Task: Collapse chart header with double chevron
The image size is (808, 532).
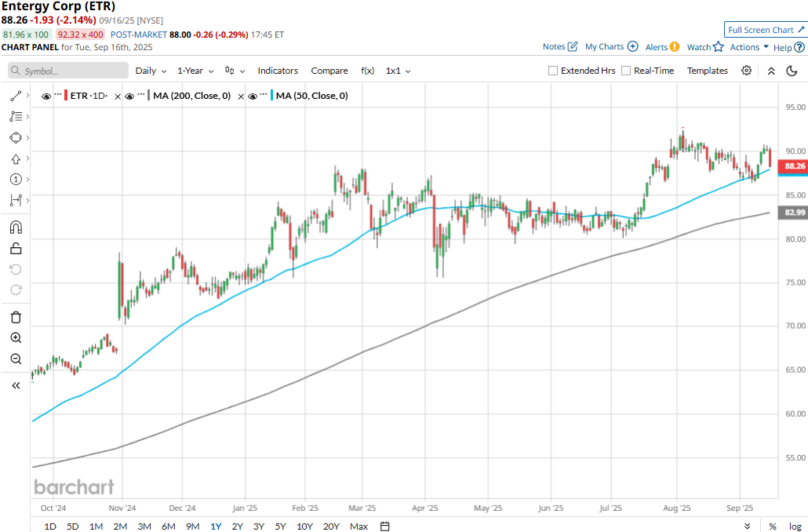Action: coord(771,71)
